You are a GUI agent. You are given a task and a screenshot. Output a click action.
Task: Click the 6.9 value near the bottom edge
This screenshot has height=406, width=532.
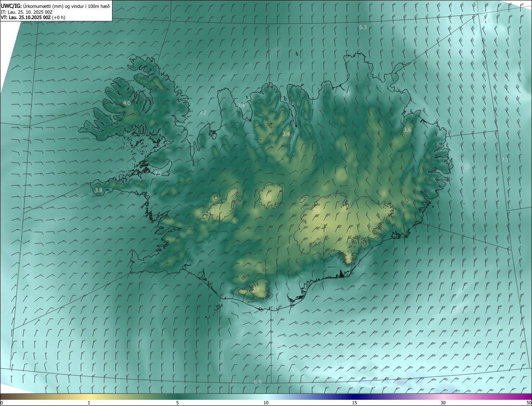[x=258, y=382]
